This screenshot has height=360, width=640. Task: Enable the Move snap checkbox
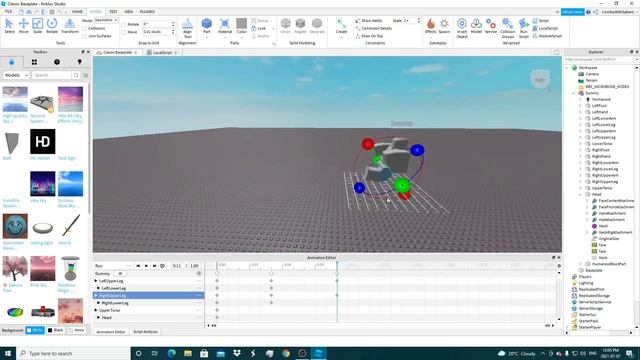point(124,32)
